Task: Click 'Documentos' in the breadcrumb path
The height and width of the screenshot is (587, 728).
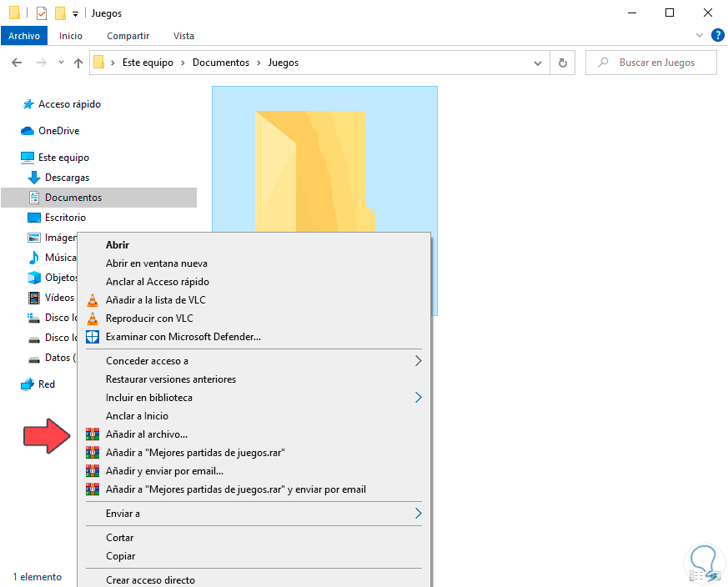Action: [x=220, y=62]
